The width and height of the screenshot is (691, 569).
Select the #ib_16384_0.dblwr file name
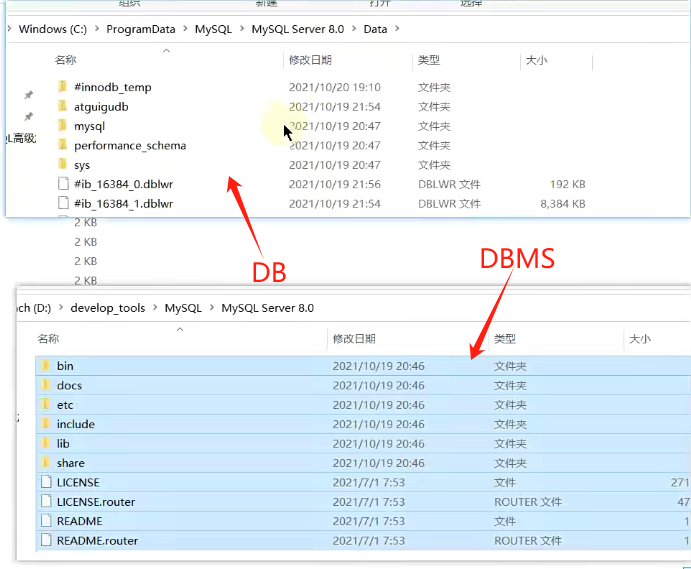point(123,184)
